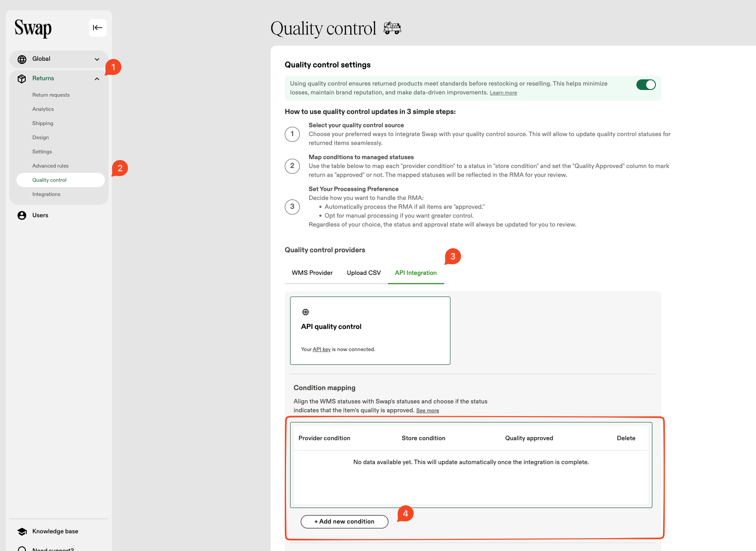Image resolution: width=756 pixels, height=551 pixels.
Task: Click the globe icon next to Global
Action: pyautogui.click(x=21, y=59)
